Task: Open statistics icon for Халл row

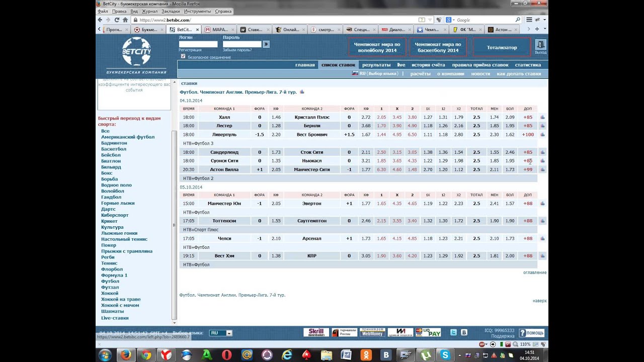Action: (542, 117)
